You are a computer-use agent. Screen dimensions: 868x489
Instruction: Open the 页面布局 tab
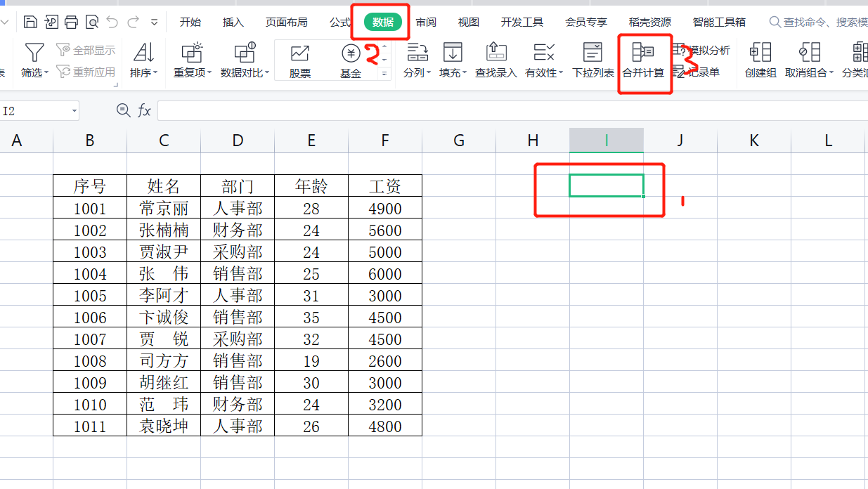pyautogui.click(x=287, y=22)
